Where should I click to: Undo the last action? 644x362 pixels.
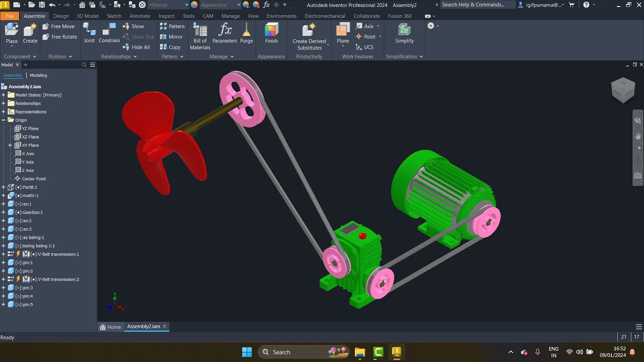pos(52,5)
